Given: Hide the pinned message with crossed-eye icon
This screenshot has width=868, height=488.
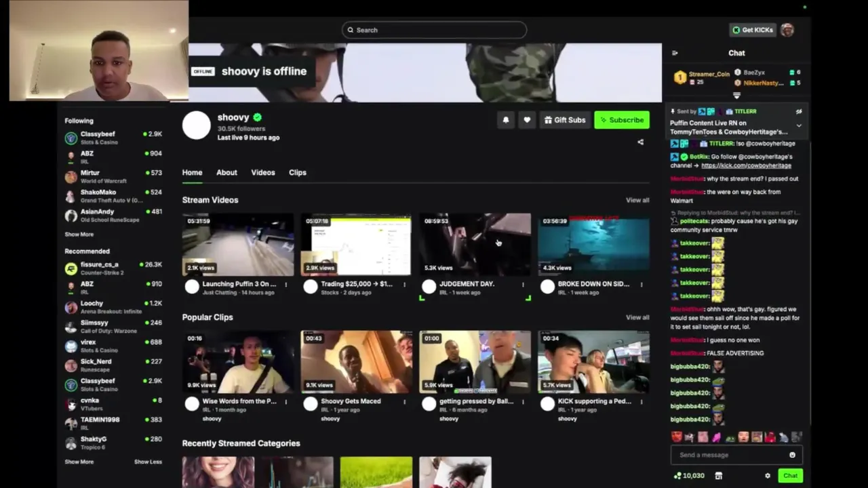Looking at the screenshot, I should coord(799,112).
